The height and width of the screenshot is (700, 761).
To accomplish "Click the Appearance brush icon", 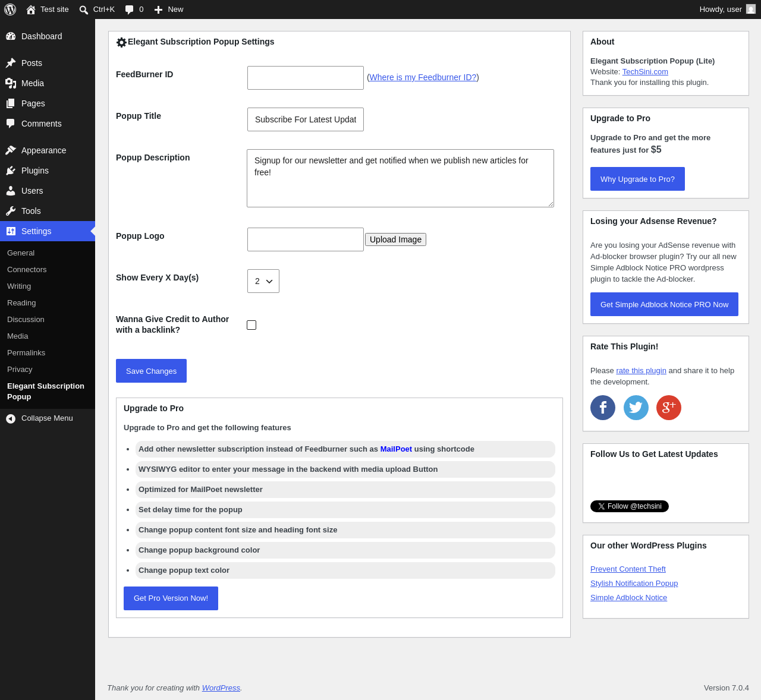I will coord(11,150).
